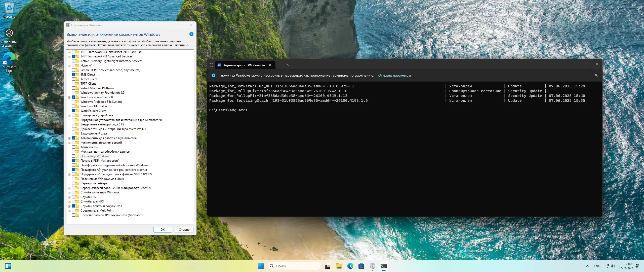This screenshot has height=272, width=644.
Task: Launch Microsoft Edge from taskbar
Action: pos(350,266)
